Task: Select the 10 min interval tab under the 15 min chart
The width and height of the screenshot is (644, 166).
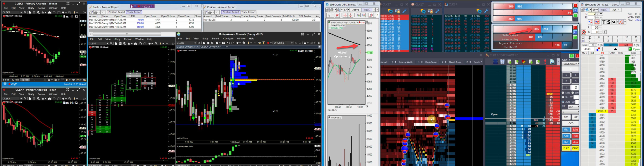Action: tap(15, 80)
